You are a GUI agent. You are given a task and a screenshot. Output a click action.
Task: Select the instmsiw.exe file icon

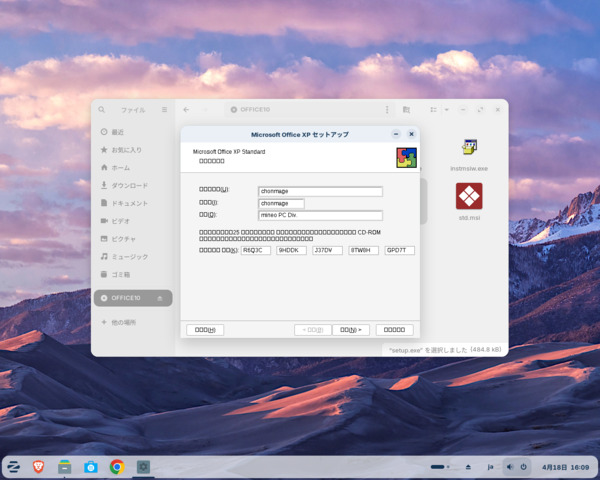coord(469,147)
